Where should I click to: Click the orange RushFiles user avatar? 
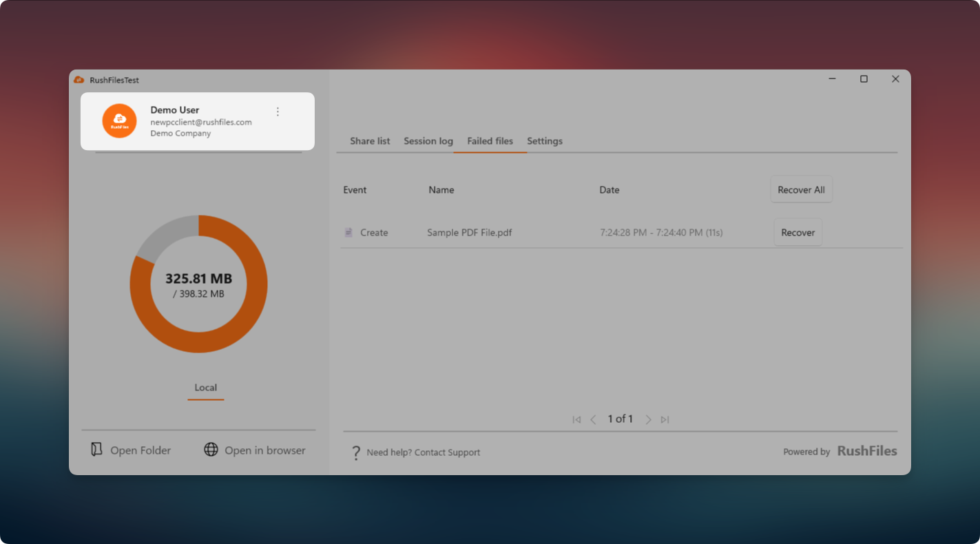119,121
